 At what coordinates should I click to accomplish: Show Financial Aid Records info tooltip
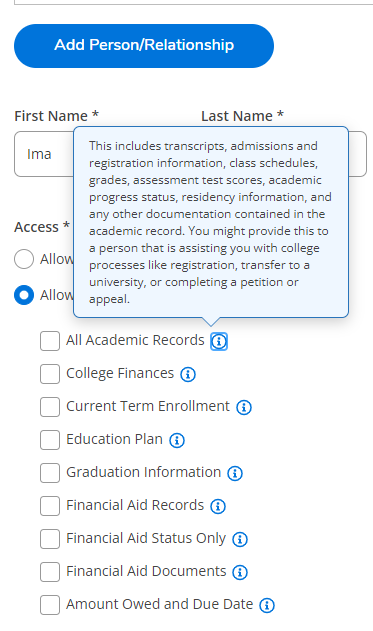tap(218, 507)
